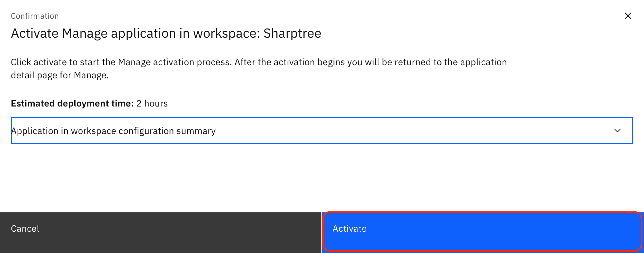
Task: Expand Application in workspace configuration summary
Action: 322,130
